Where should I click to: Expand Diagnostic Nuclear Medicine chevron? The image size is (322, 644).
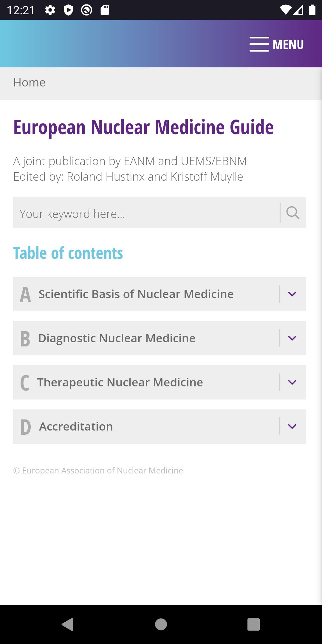pyautogui.click(x=292, y=338)
